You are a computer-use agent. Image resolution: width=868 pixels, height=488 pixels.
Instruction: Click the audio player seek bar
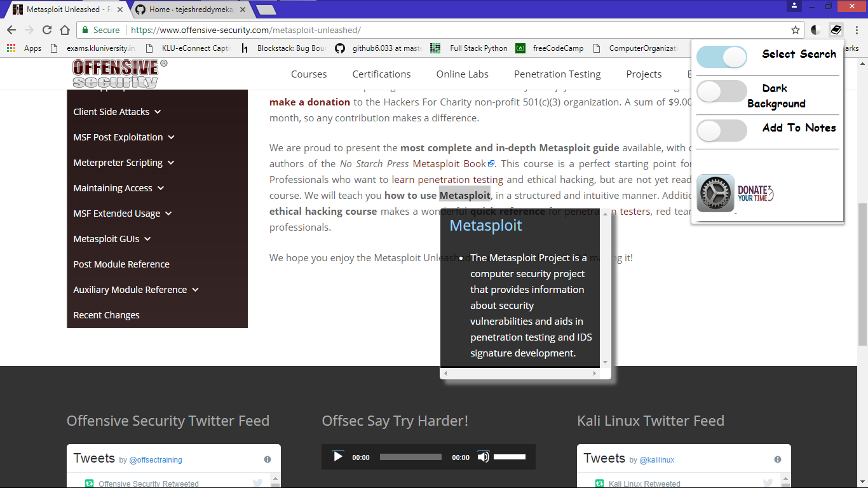[x=410, y=457]
